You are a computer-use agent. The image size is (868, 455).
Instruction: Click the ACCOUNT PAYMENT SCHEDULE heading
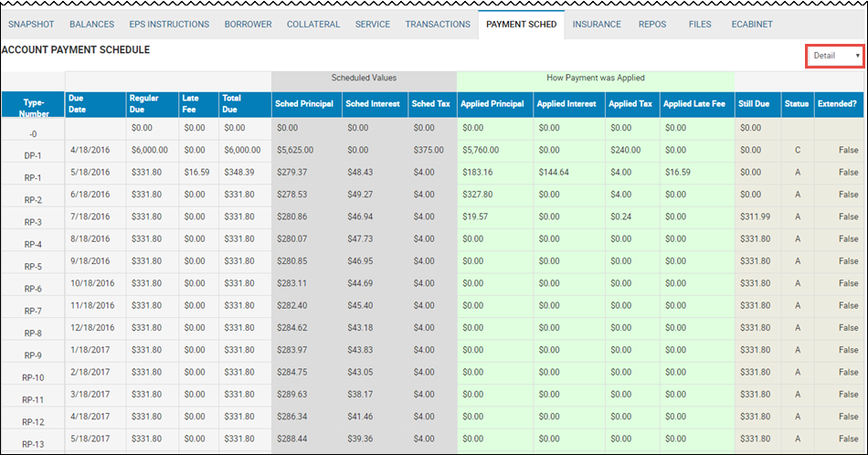(x=76, y=50)
